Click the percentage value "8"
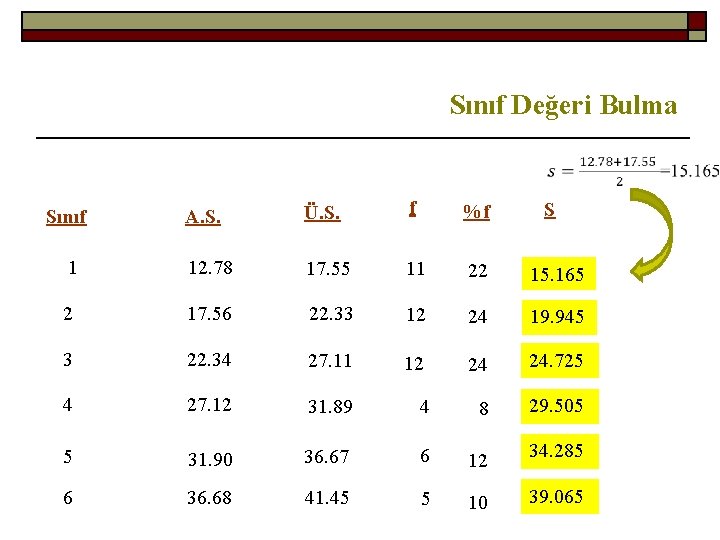The image size is (720, 540). point(484,408)
